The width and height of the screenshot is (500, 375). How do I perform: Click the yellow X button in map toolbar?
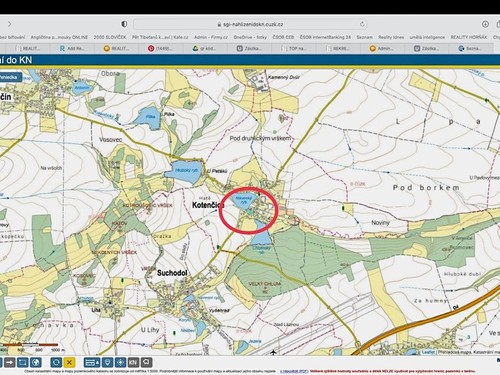[69, 362]
